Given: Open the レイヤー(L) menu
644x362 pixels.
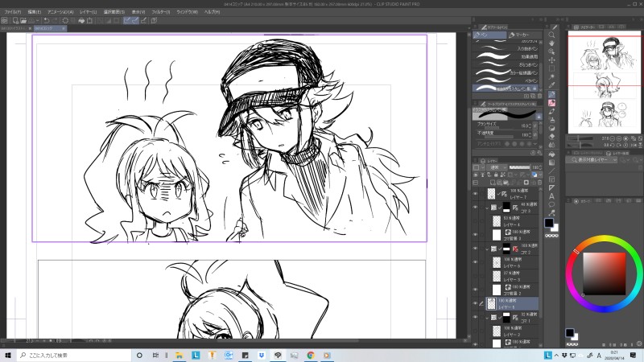Looking at the screenshot, I should [88, 12].
